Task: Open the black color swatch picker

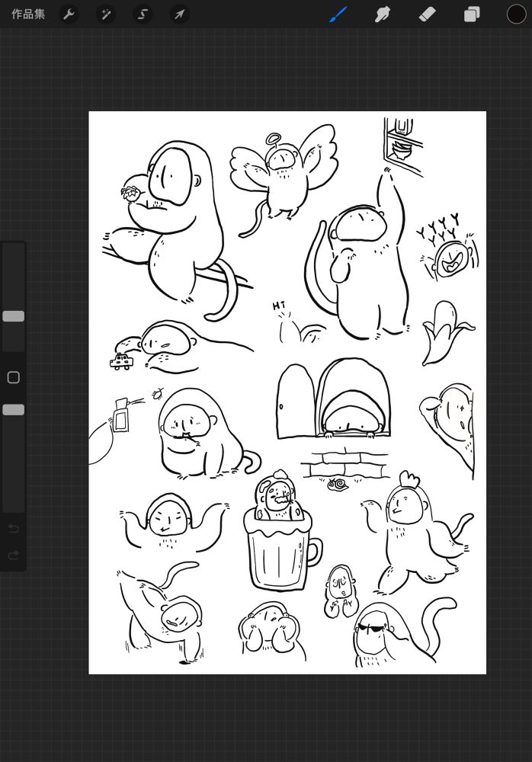Action: click(x=516, y=14)
